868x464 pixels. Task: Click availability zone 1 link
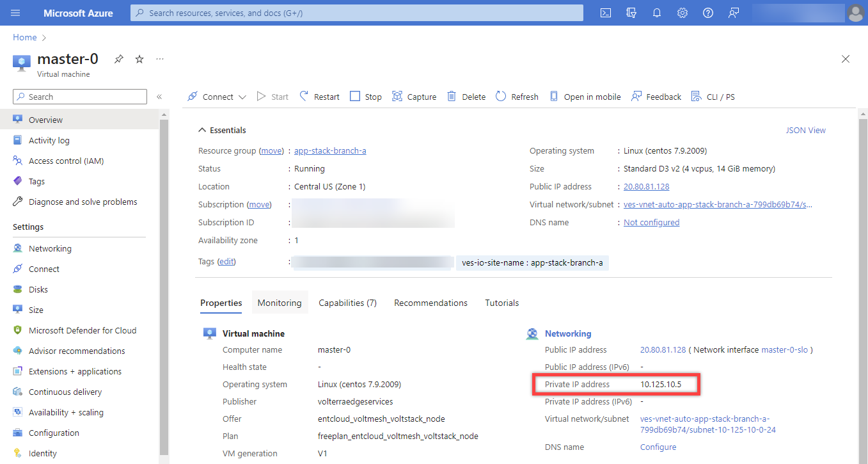point(296,241)
